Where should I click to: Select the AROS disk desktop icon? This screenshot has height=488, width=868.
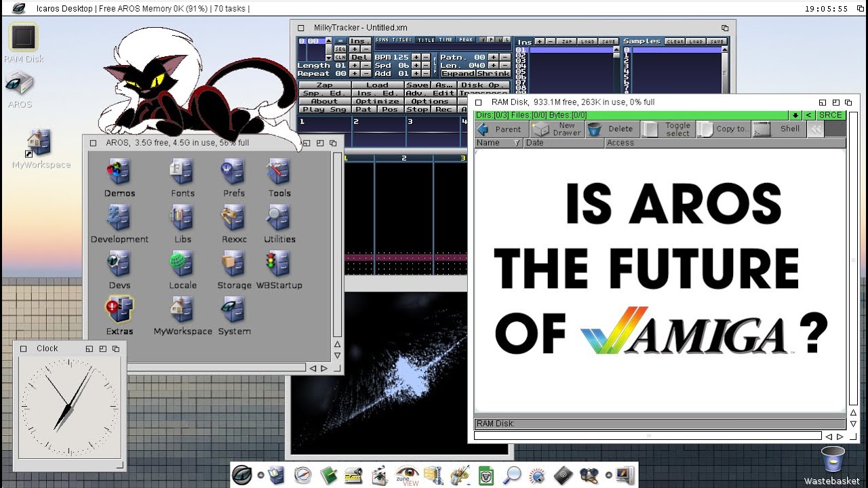point(20,89)
